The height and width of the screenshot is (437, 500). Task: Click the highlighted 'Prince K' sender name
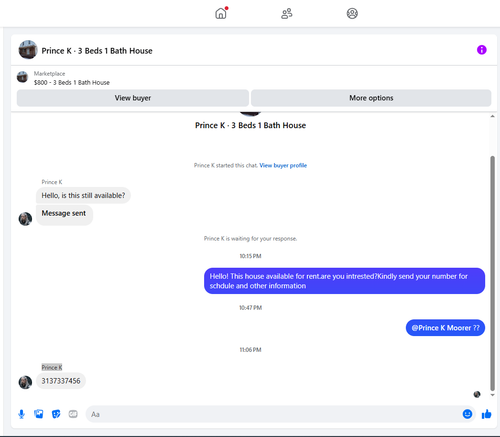point(52,367)
